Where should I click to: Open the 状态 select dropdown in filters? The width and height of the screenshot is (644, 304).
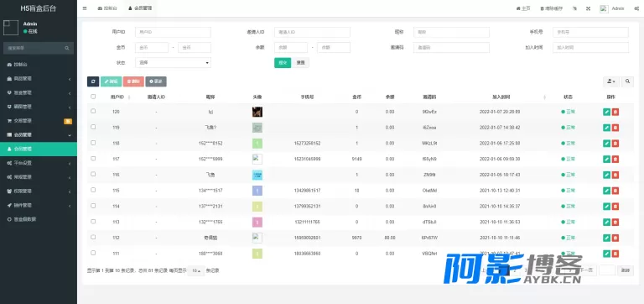173,63
